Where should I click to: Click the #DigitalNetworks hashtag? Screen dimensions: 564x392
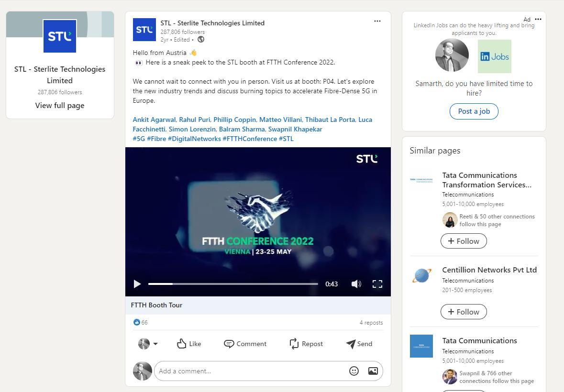pos(194,139)
